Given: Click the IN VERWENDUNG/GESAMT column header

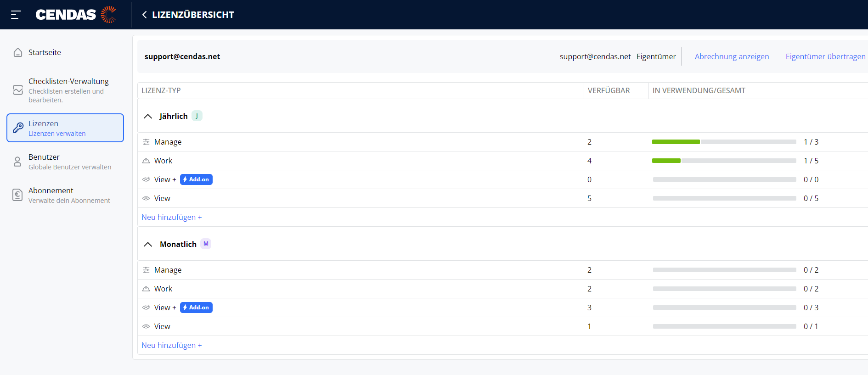Looking at the screenshot, I should pos(699,90).
